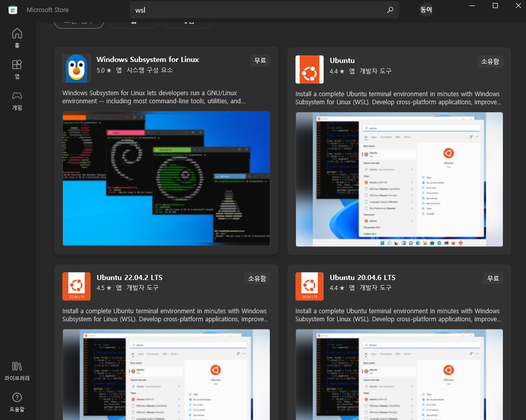Open the Gaming (게임) sidebar section

17,101
